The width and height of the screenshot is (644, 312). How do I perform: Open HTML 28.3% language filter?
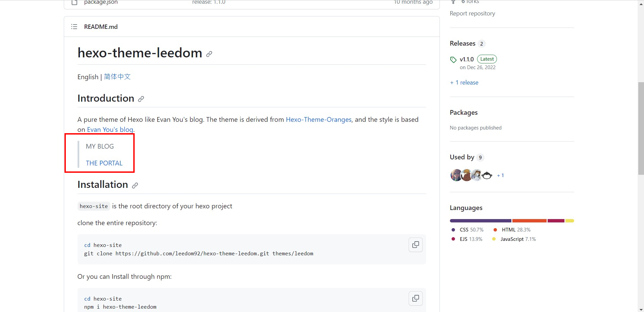[512, 230]
